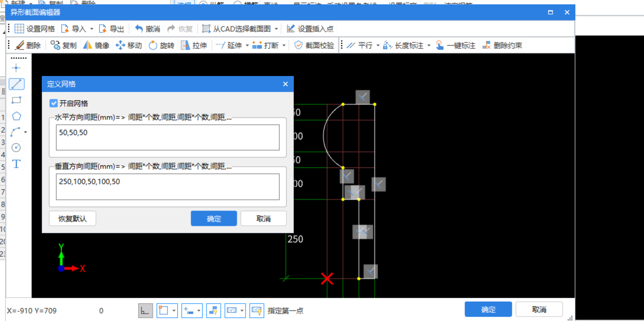Expand the 平行 dropdown arrow
Screen dimensions: 644x321
(x=378, y=45)
